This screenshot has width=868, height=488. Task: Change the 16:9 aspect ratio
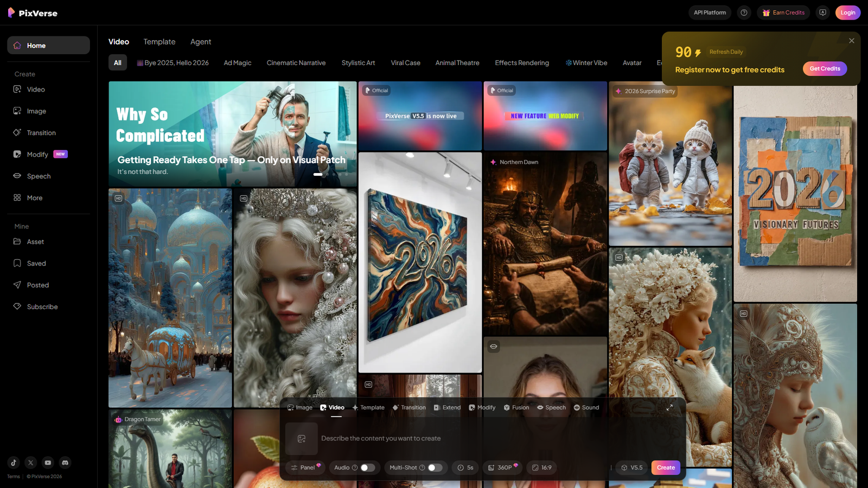[x=541, y=467]
